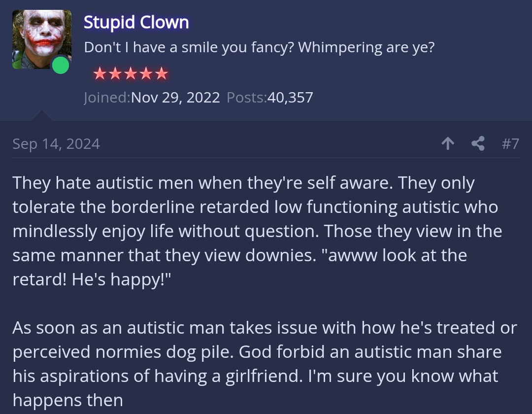Click the triangular pointer under the avatar
The width and height of the screenshot is (532, 414).
pos(42,115)
